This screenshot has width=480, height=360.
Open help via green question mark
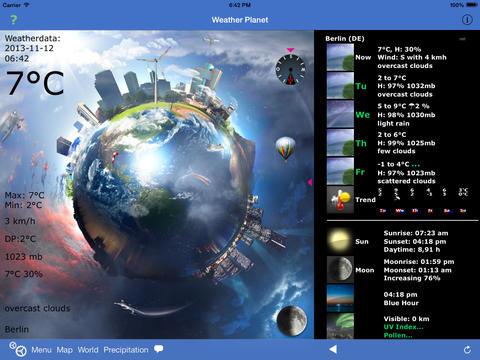pos(13,19)
